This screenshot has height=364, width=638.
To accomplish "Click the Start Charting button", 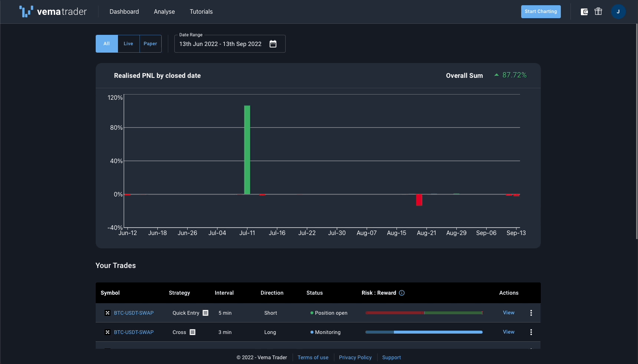I will coord(541,11).
